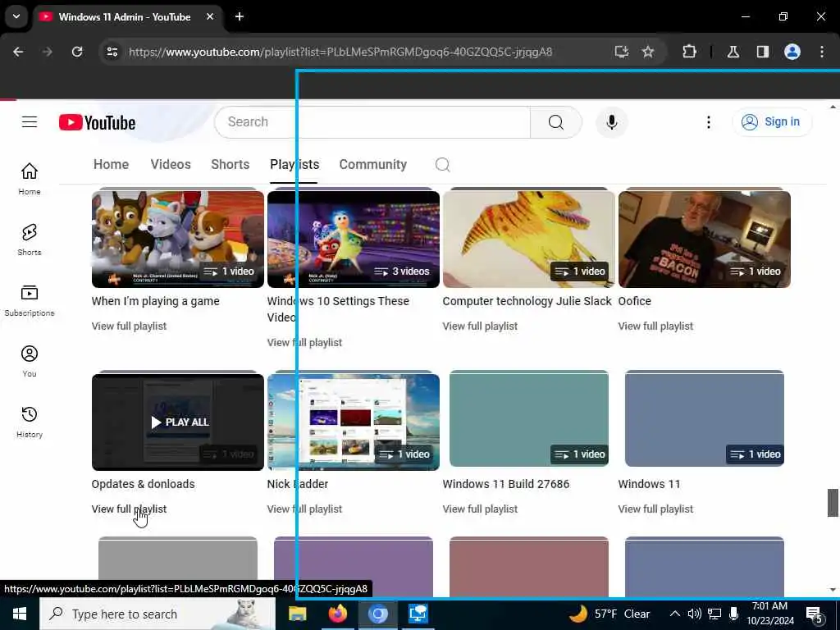Open the Chrome three-dot menu

pyautogui.click(x=822, y=52)
